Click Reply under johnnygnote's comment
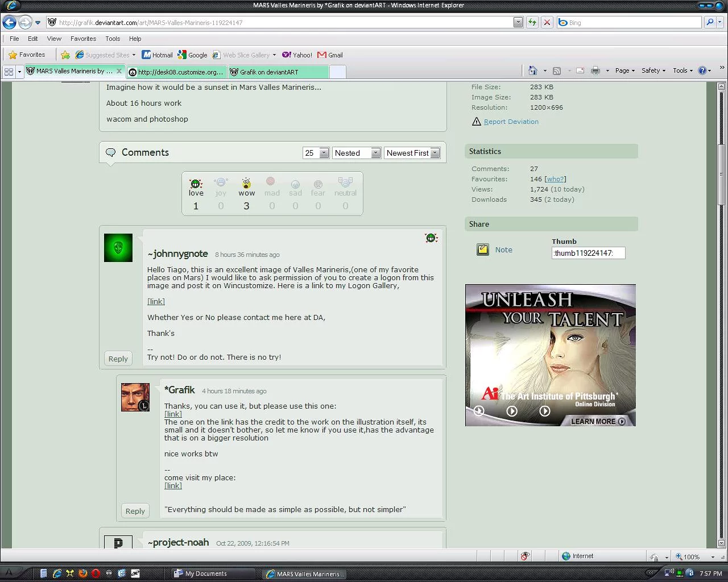This screenshot has height=582, width=728. 118,359
